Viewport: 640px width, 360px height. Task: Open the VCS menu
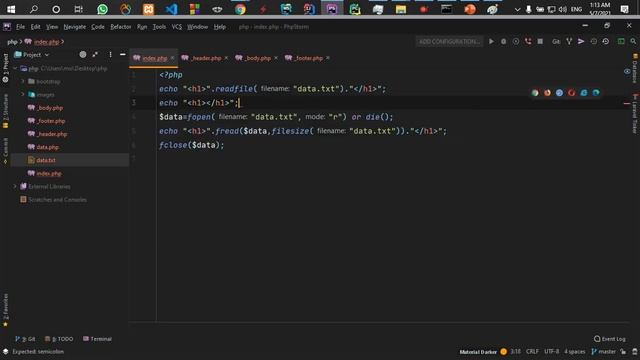(176, 27)
